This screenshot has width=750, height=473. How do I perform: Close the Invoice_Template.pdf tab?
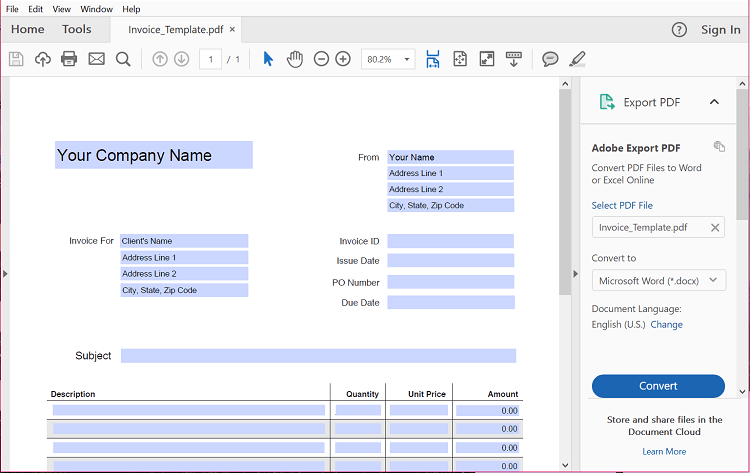(232, 29)
